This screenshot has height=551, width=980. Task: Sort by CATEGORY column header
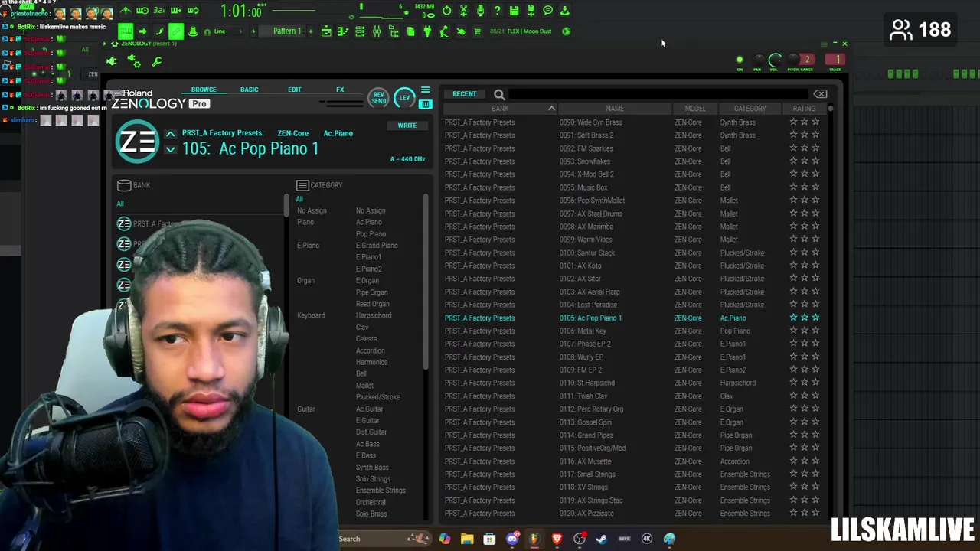(x=750, y=109)
